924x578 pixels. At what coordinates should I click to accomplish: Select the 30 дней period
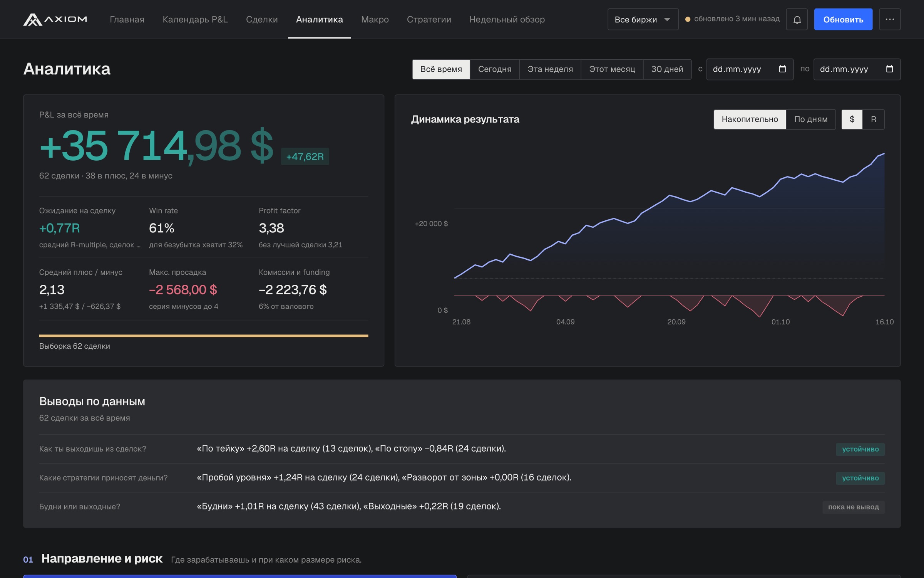667,69
